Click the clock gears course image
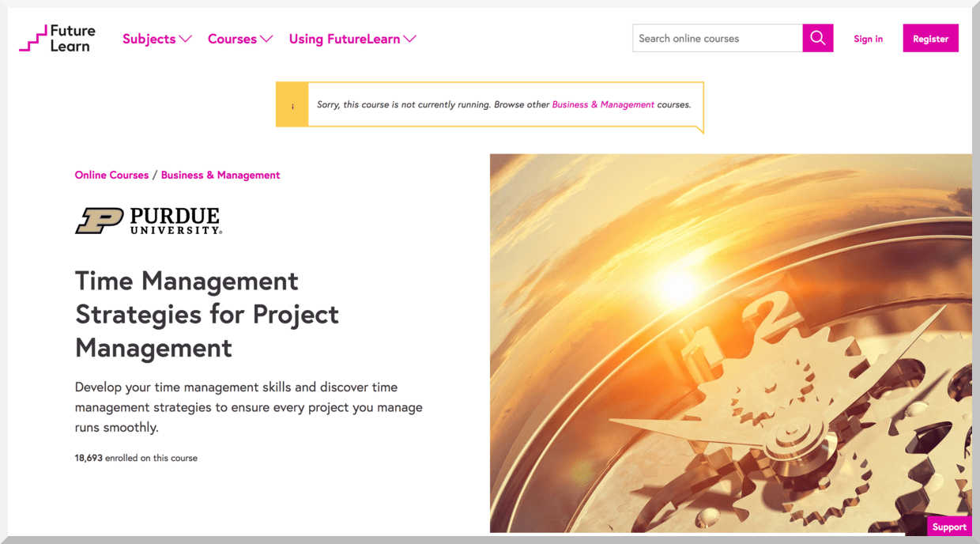The image size is (980, 544). pyautogui.click(x=730, y=343)
